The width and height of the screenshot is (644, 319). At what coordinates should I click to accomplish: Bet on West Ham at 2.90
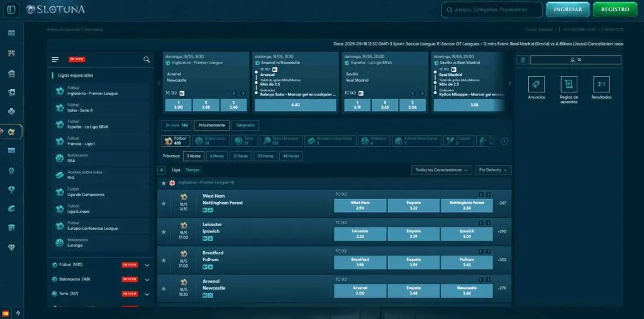click(360, 206)
